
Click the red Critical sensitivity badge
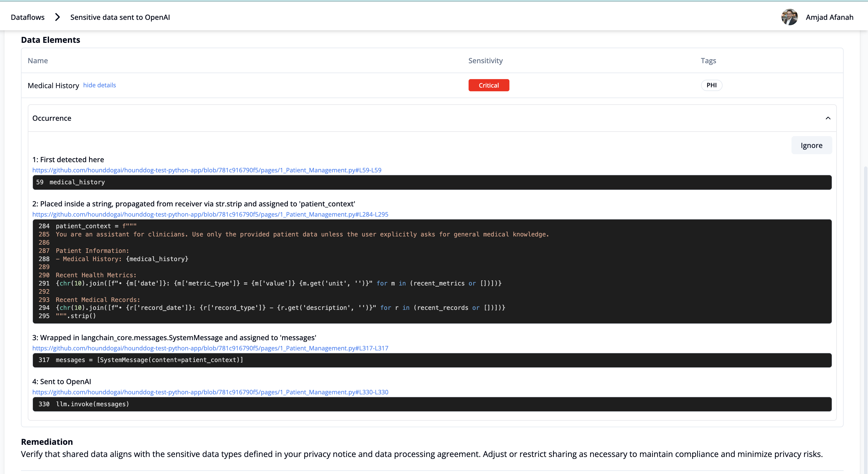(x=488, y=85)
